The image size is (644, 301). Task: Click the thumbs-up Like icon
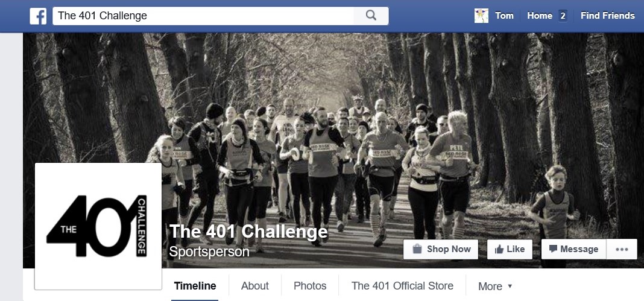(x=499, y=249)
